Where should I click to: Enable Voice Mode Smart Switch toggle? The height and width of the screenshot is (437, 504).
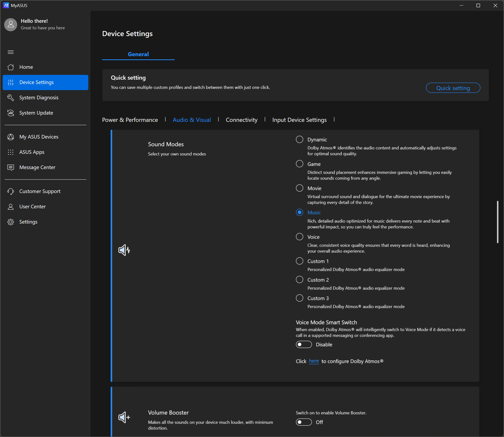(303, 344)
